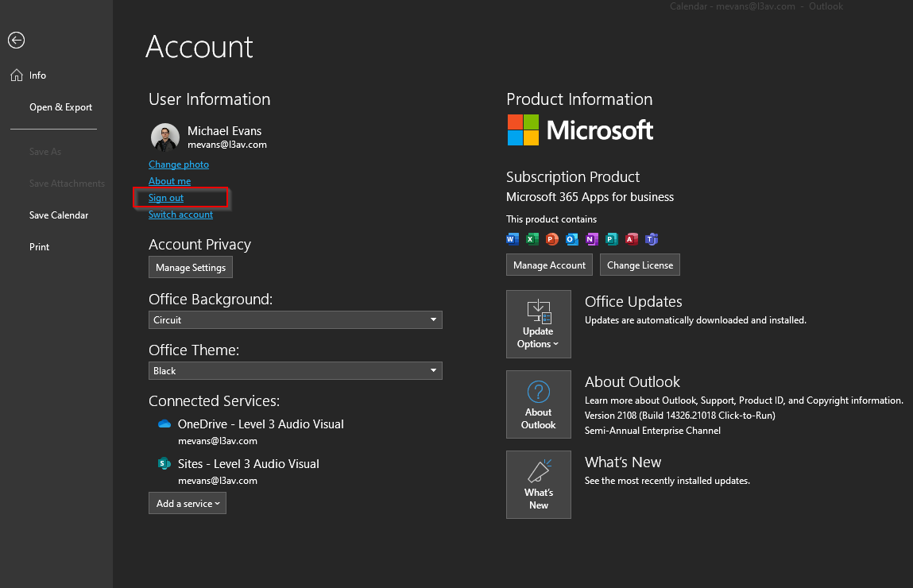Open the Office Theme dropdown
Viewport: 913px width, 588px height.
click(x=296, y=371)
